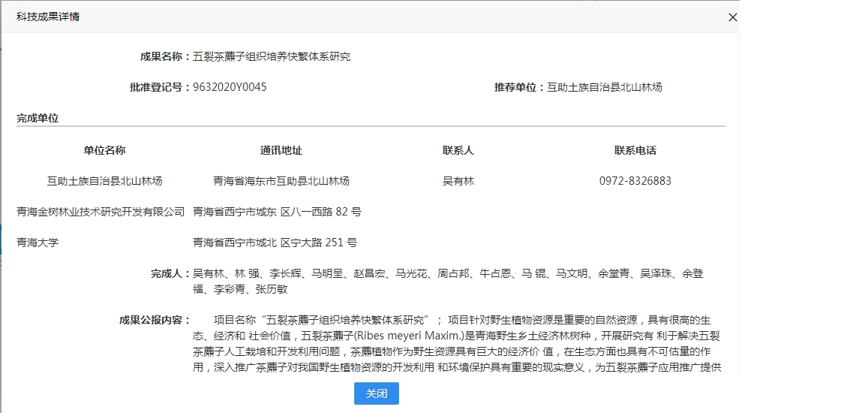Click the 单位名称 column header
The height and width of the screenshot is (413, 868).
tap(104, 150)
